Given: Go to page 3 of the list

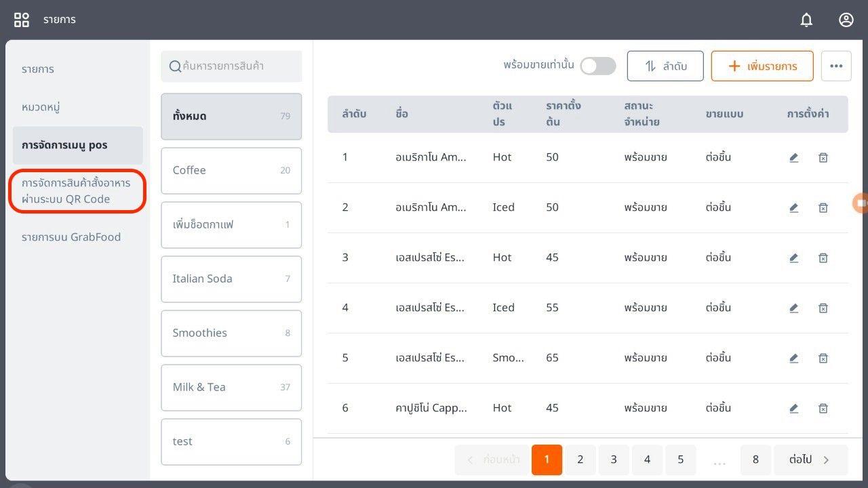Looking at the screenshot, I should point(614,460).
